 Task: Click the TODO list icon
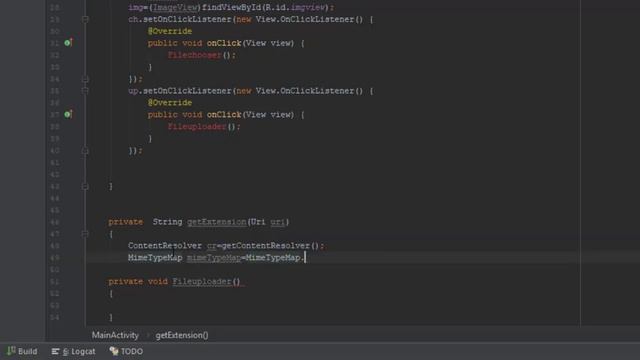[114, 351]
